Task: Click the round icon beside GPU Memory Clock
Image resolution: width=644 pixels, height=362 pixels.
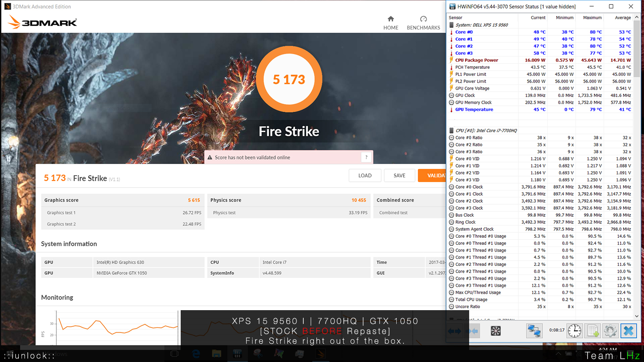Action: 451,102
